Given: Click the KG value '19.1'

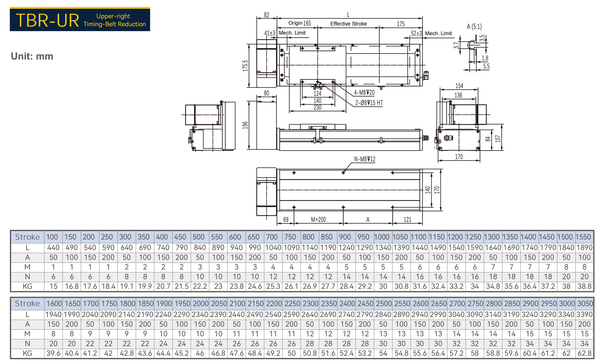Looking at the screenshot, I should coord(126,286).
